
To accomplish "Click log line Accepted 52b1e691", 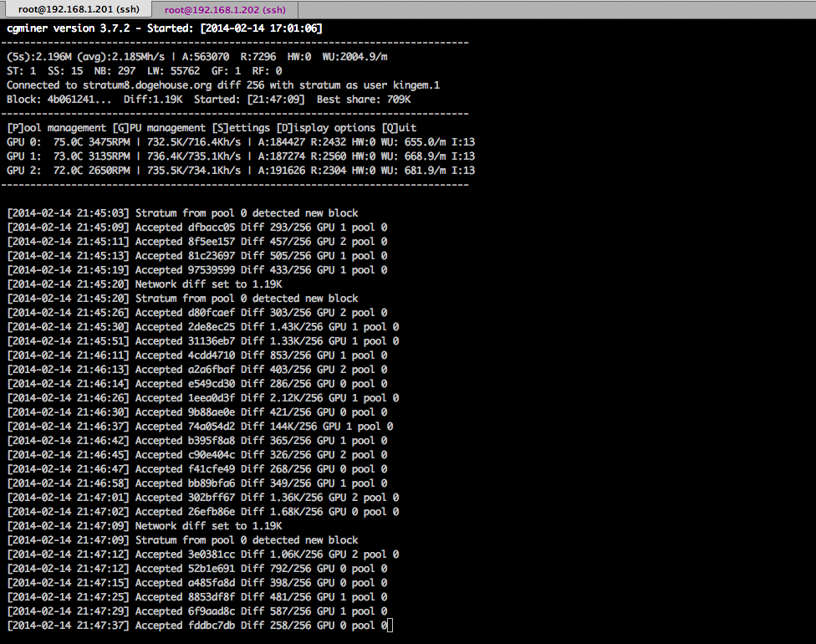I will [x=197, y=569].
